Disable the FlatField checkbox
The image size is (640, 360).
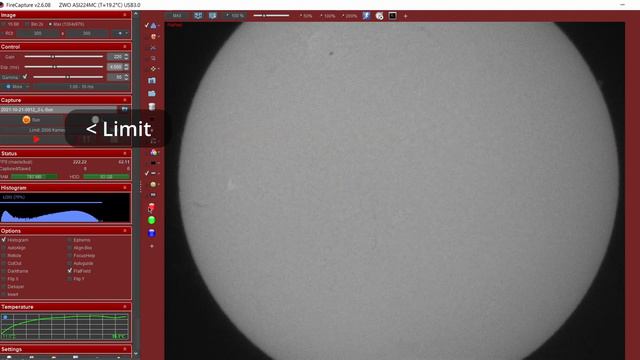pyautogui.click(x=70, y=271)
